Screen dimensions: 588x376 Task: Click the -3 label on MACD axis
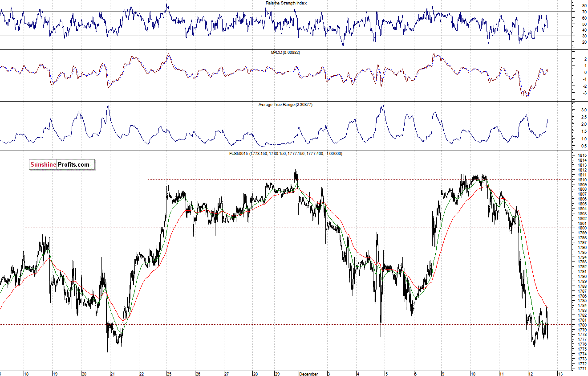pos(584,93)
